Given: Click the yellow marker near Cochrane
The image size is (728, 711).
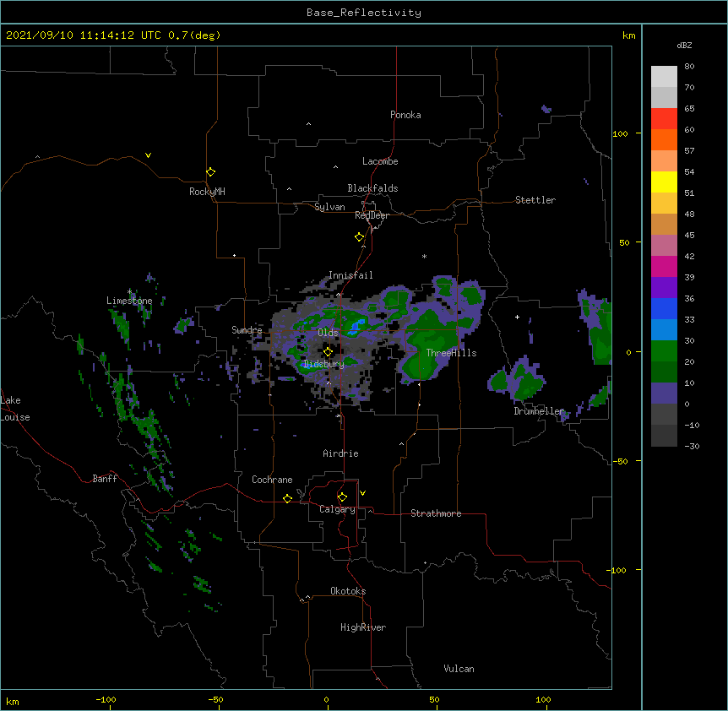Looking at the screenshot, I should [287, 498].
